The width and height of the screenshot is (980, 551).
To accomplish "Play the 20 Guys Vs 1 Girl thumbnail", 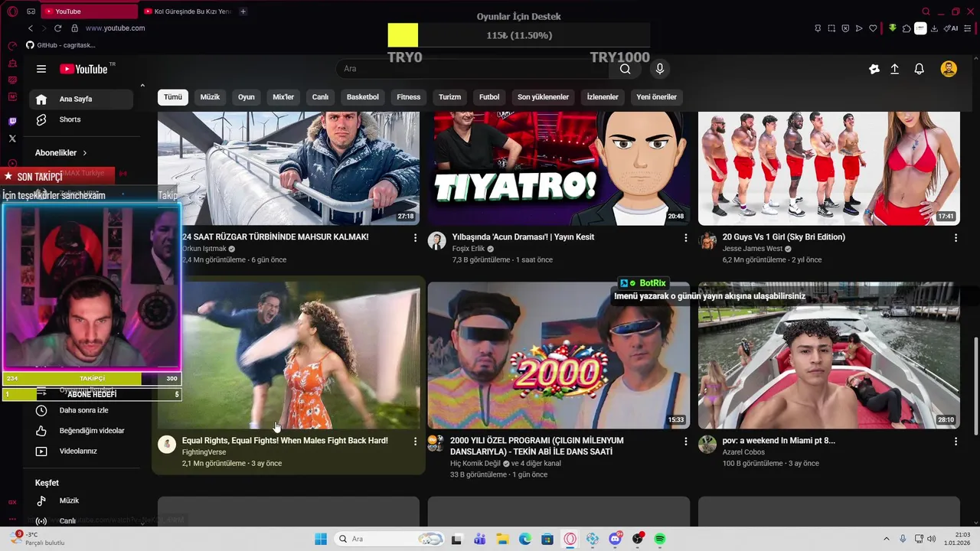I will point(829,168).
